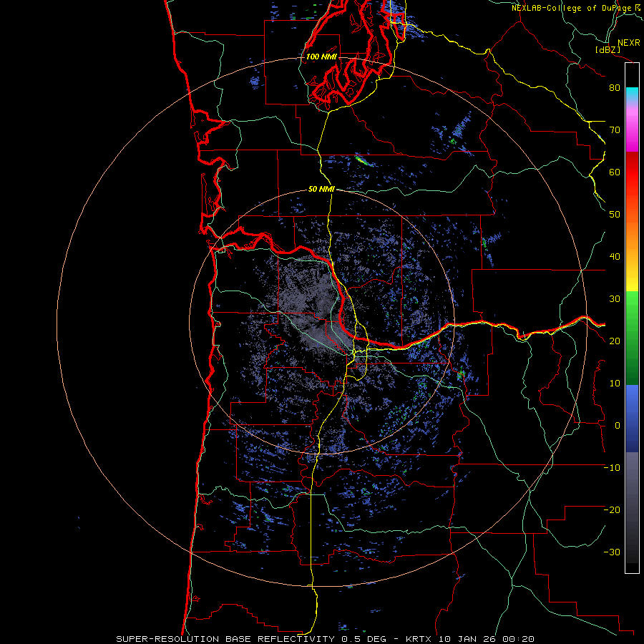Click the 100 NMI range ring label

pos(321,57)
